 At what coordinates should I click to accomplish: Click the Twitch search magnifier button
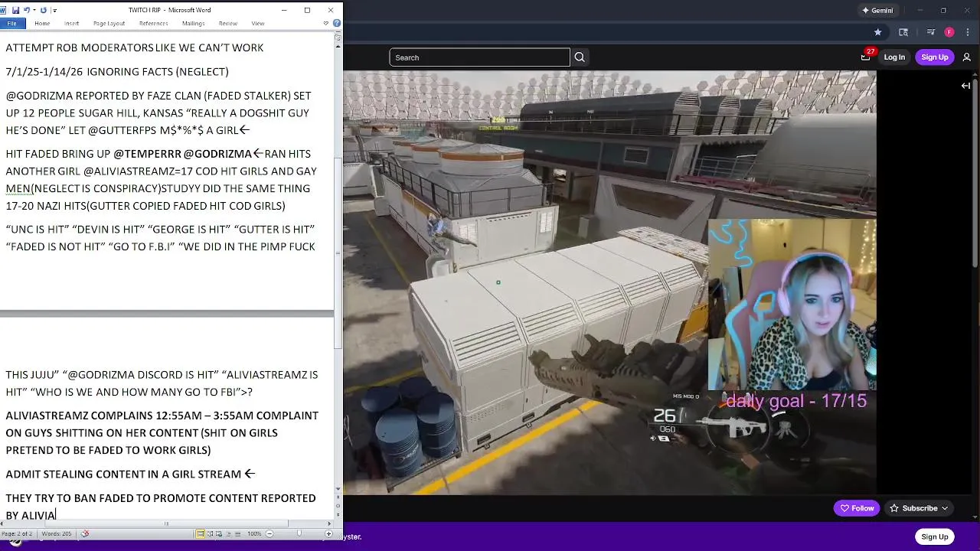tap(580, 57)
